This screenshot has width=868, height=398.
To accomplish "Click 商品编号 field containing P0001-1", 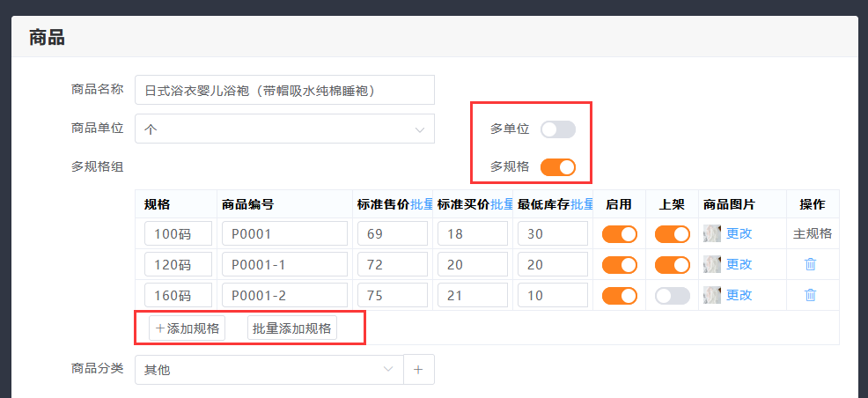I will click(x=284, y=264).
